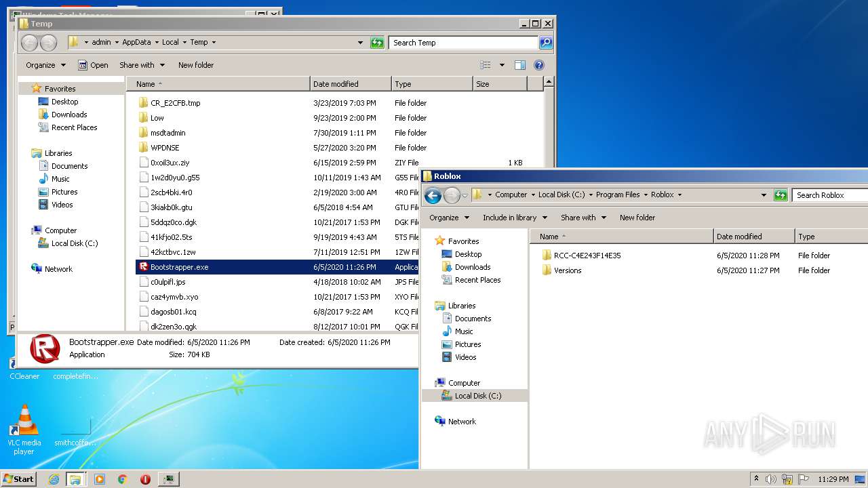Open Internet Explorer from the taskbar
Screen dimensions: 868x488
pyautogui.click(x=54, y=479)
